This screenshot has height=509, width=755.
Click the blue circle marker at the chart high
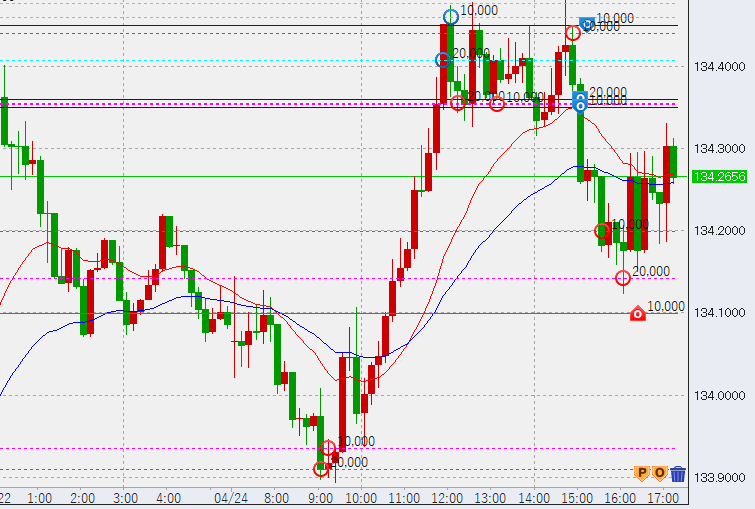click(451, 15)
